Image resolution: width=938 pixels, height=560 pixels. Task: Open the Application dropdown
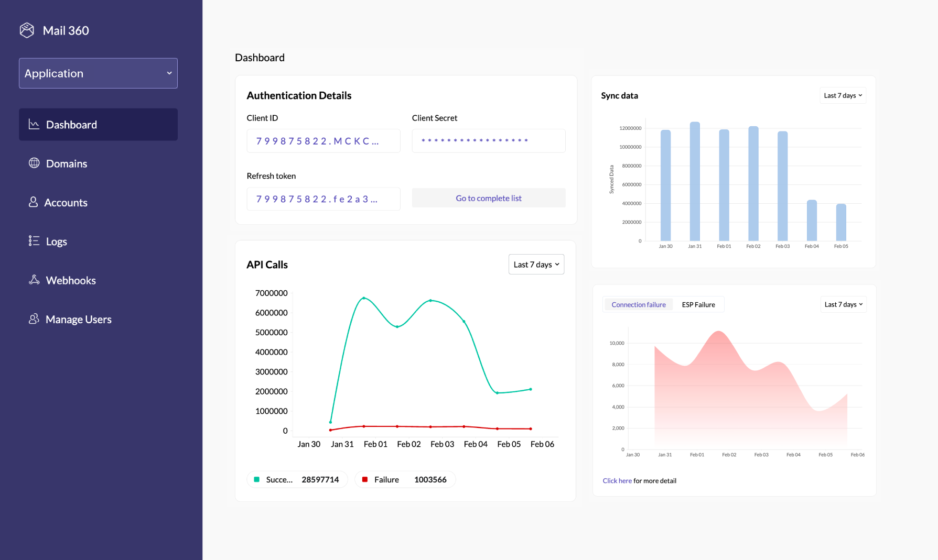98,73
